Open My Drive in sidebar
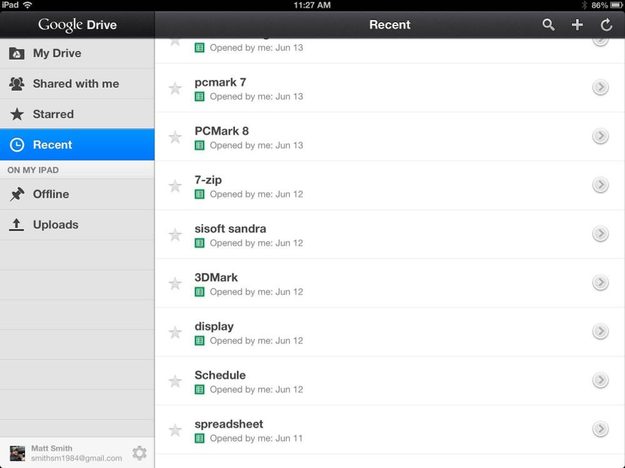625x468 pixels. coord(77,53)
